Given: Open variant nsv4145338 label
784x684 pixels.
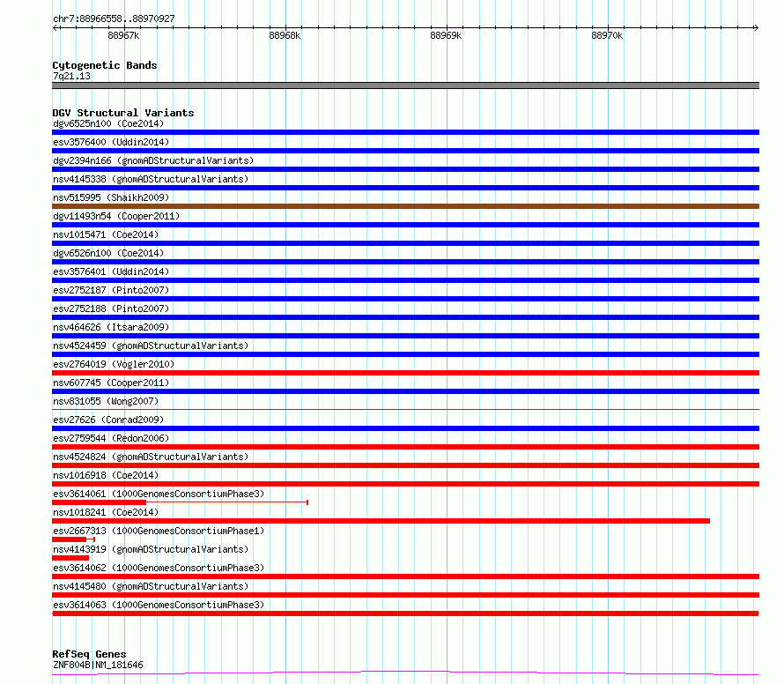Looking at the screenshot, I should [151, 179].
